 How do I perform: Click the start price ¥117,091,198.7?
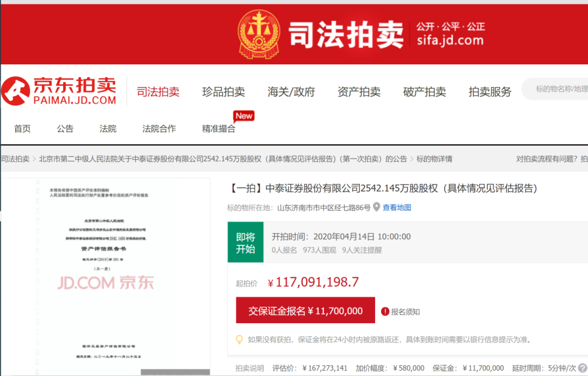point(314,282)
